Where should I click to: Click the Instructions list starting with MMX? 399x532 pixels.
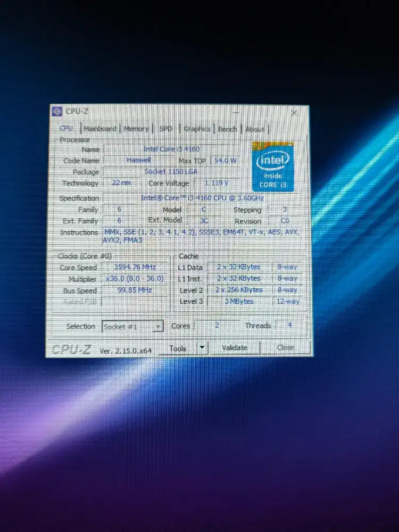click(202, 236)
